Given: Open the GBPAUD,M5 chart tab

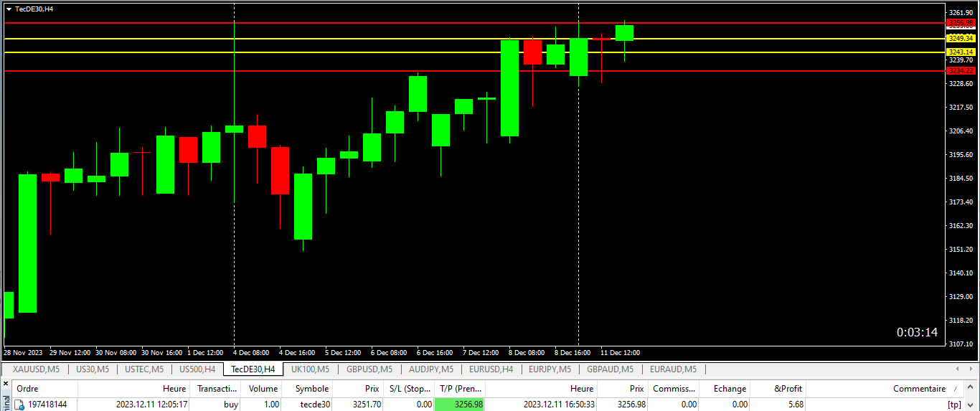Looking at the screenshot, I should 610,369.
